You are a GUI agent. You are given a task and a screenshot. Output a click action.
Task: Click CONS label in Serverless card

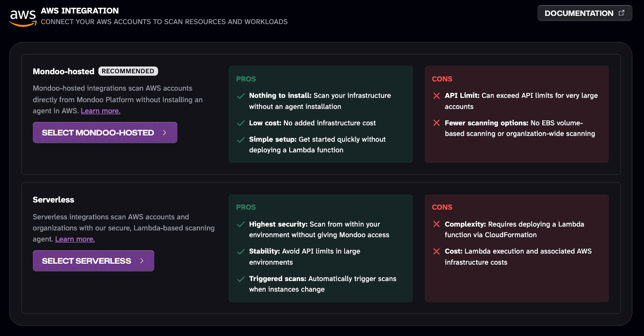click(x=442, y=207)
